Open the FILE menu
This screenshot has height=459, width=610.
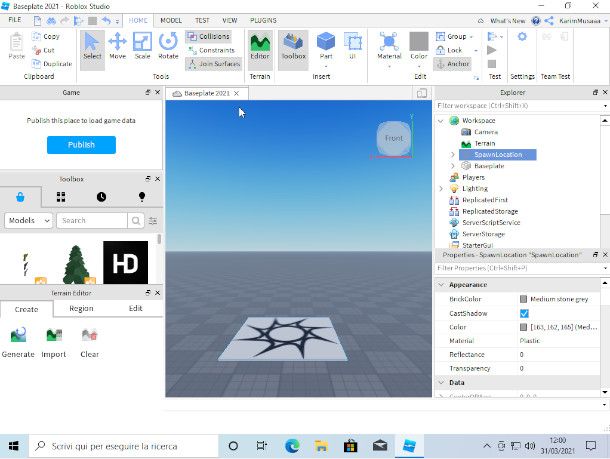[x=15, y=20]
